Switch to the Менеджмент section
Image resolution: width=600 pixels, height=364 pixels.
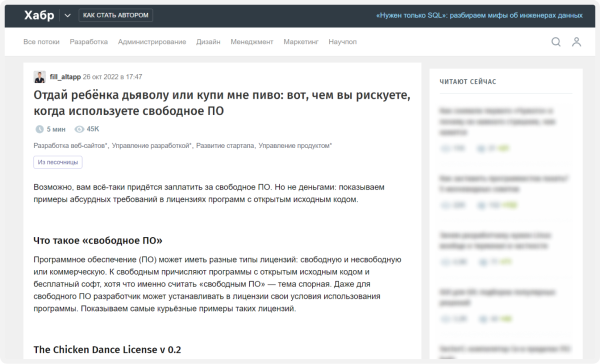point(252,42)
